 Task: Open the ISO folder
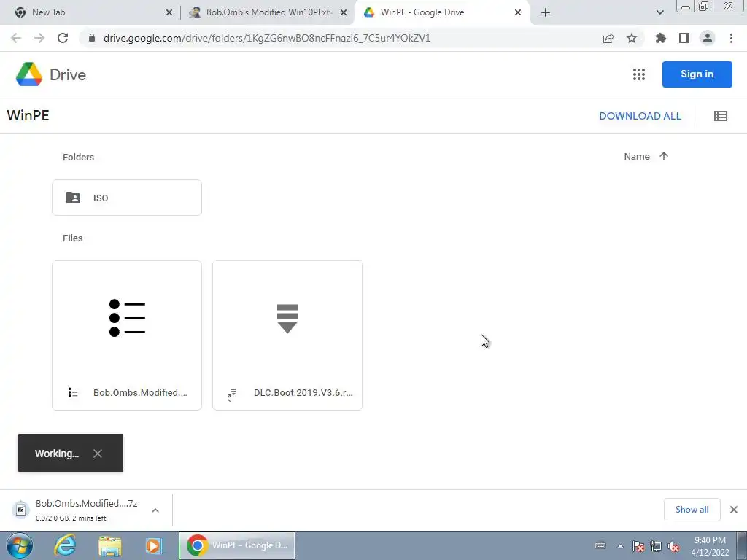click(x=127, y=198)
